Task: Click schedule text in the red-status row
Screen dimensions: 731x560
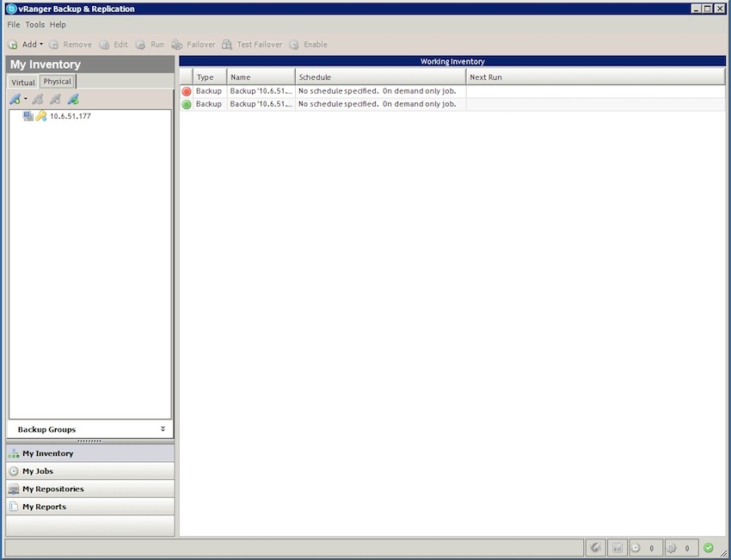Action: point(378,91)
